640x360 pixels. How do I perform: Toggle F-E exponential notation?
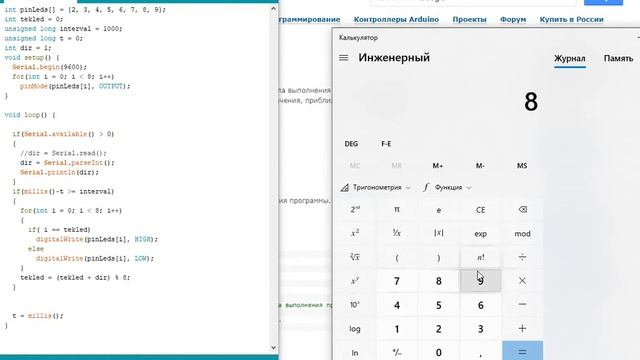click(x=386, y=144)
